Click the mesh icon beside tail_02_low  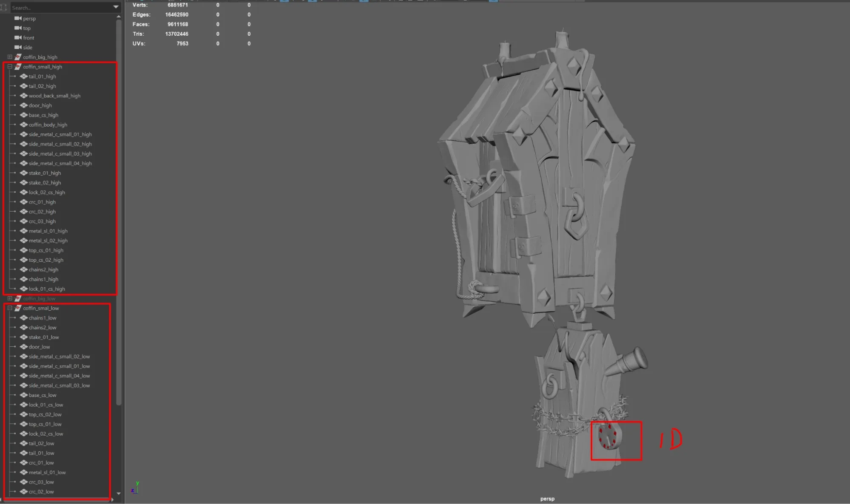(24, 443)
